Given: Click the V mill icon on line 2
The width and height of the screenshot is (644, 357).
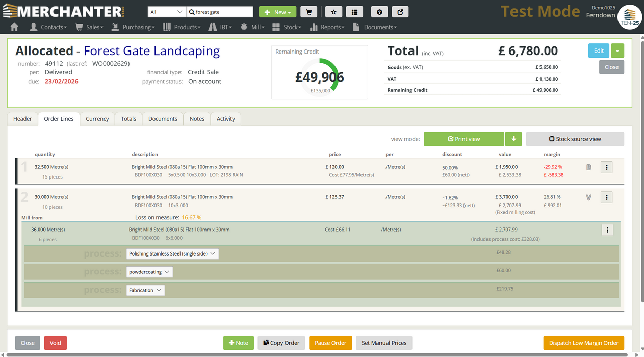Looking at the screenshot, I should [x=589, y=197].
